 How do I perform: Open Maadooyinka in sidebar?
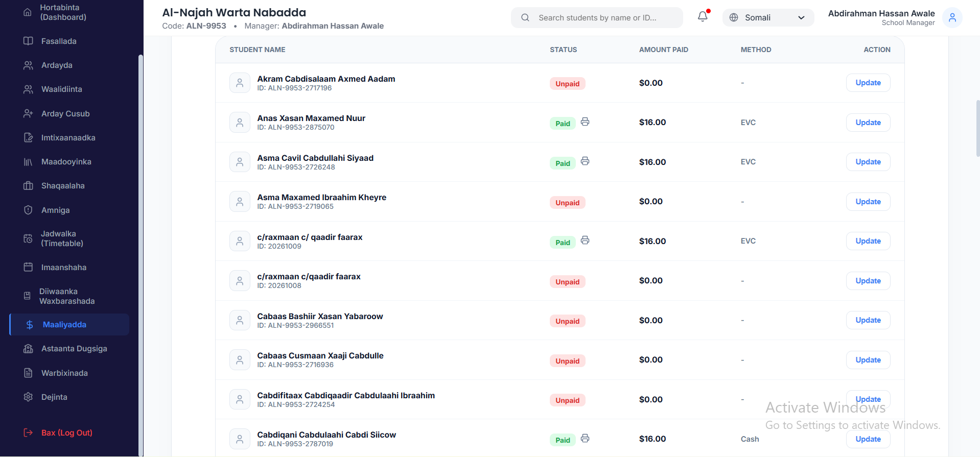click(69, 162)
